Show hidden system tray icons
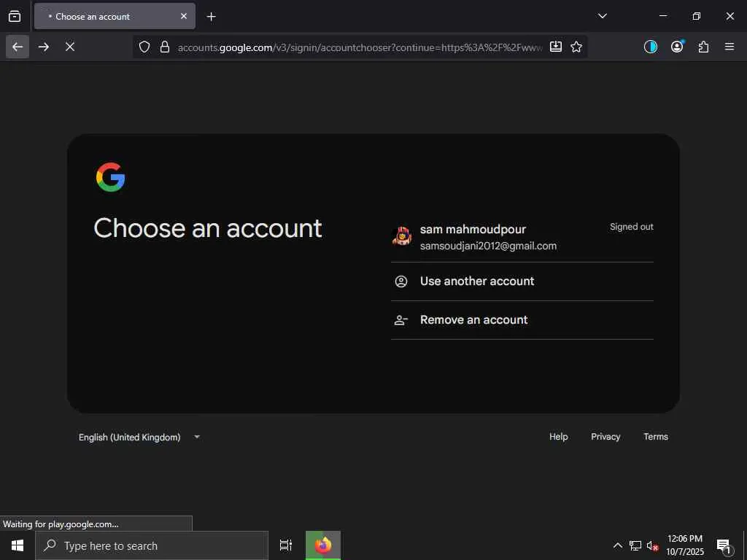This screenshot has height=560, width=747. [x=617, y=545]
